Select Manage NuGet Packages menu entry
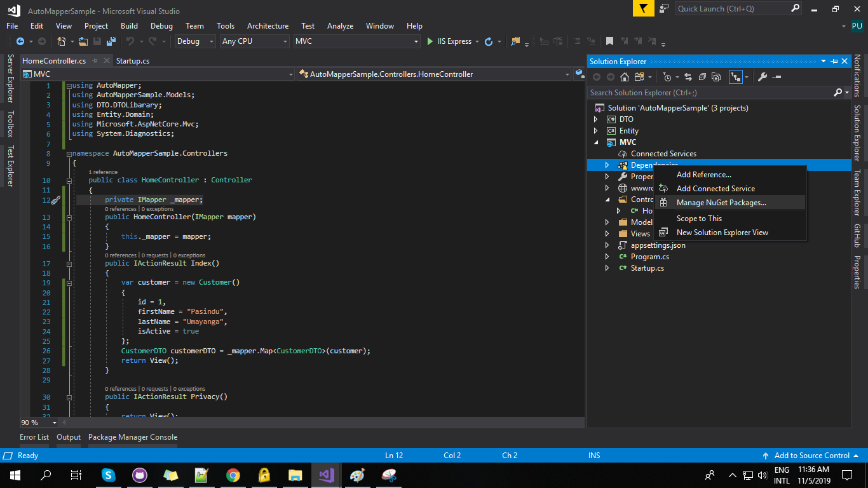 tap(730, 203)
